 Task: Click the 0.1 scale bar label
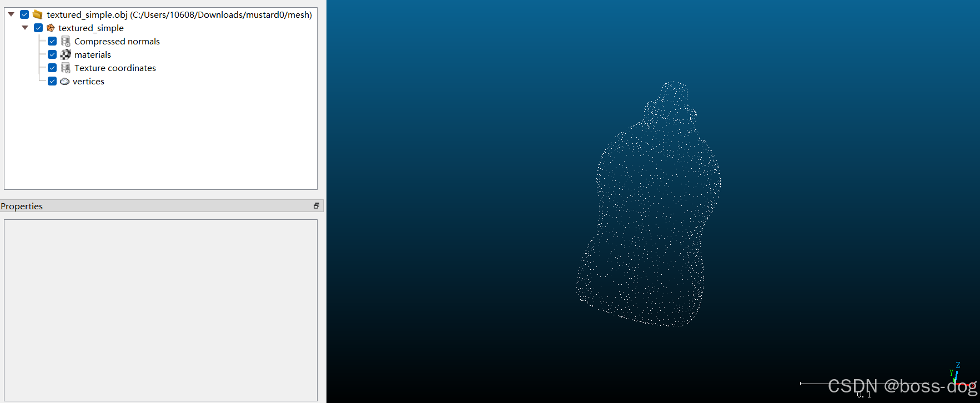(x=863, y=395)
